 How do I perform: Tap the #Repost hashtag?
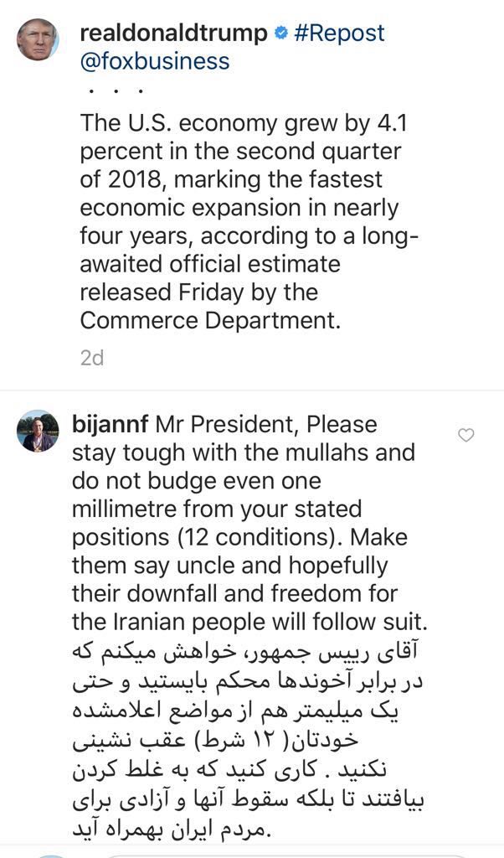click(339, 34)
